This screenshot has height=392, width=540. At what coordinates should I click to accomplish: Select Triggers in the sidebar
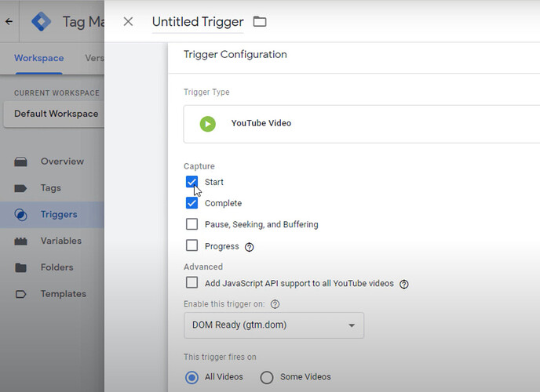(59, 214)
